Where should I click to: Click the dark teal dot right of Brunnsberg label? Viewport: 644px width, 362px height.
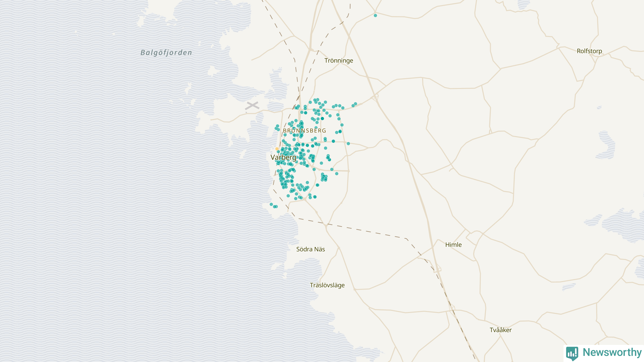pos(340,131)
